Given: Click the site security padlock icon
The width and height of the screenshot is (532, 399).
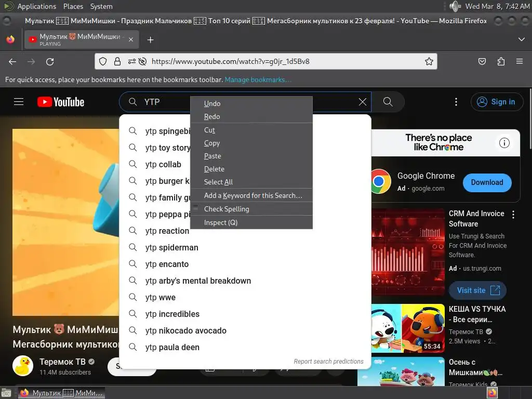Looking at the screenshot, I should (x=117, y=61).
